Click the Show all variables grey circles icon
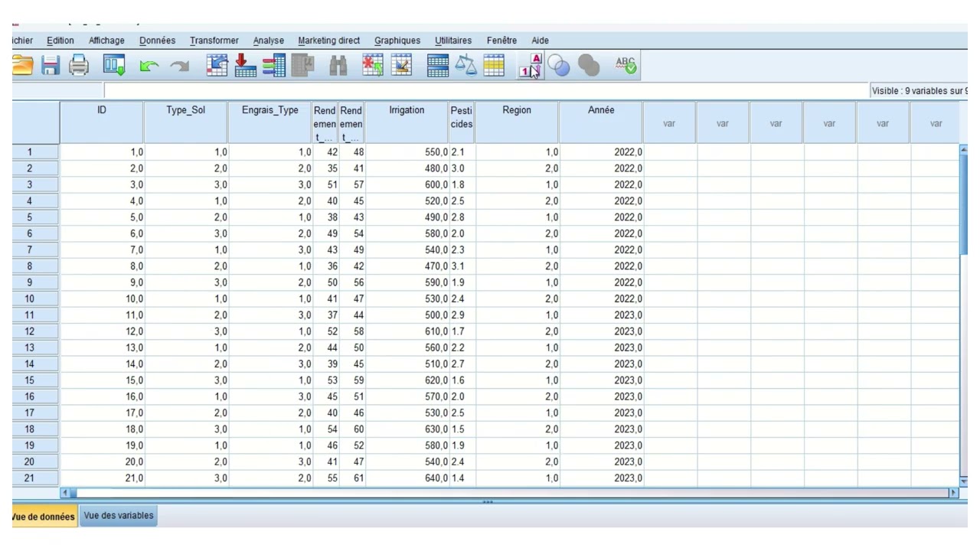This screenshot has width=980, height=551. tap(589, 67)
